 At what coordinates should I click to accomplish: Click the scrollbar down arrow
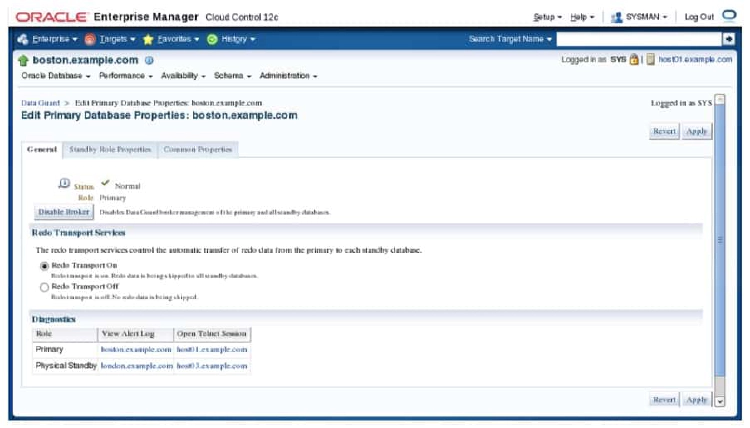(720, 401)
